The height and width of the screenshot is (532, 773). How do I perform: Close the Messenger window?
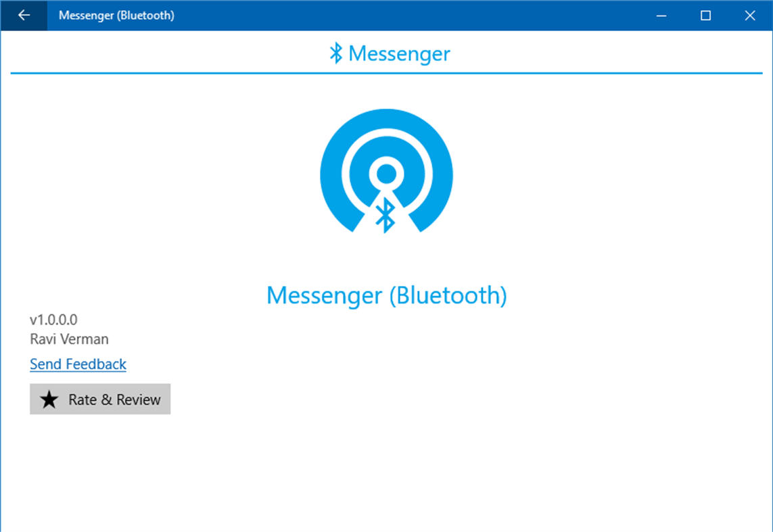coord(750,15)
